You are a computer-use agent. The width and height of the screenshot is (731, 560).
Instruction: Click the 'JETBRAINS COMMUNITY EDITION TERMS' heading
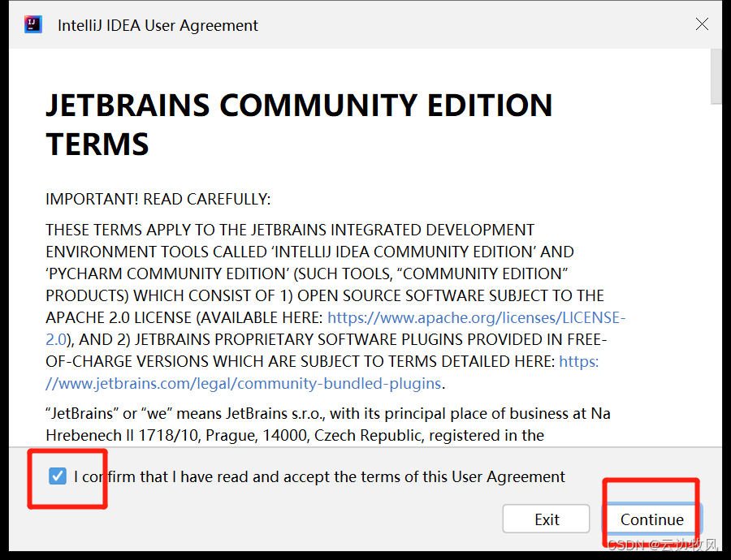click(x=299, y=124)
